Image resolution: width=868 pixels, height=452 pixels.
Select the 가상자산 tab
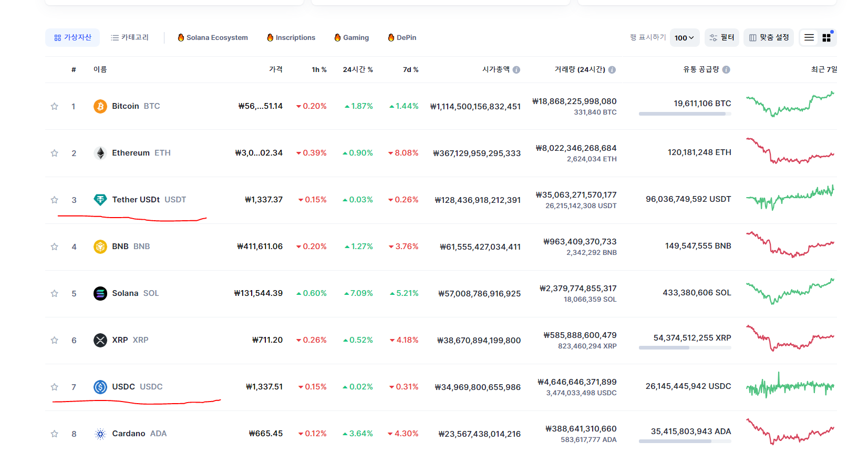coord(73,37)
